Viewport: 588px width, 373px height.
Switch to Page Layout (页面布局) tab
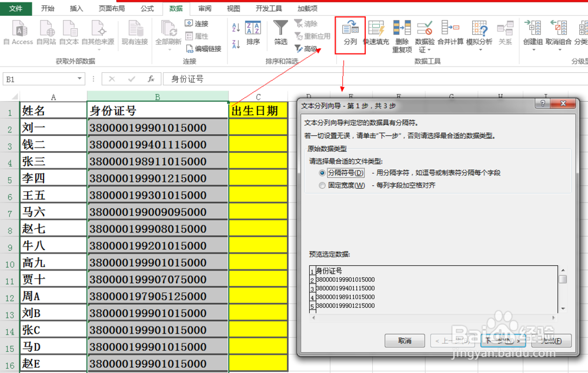[112, 8]
